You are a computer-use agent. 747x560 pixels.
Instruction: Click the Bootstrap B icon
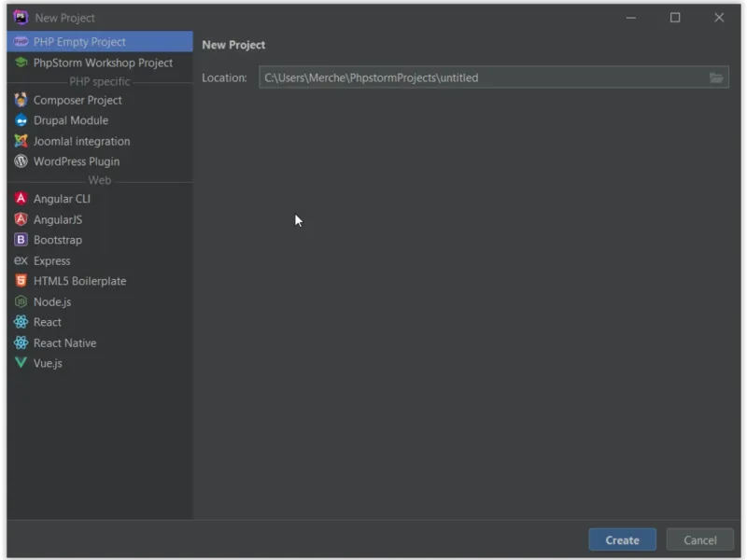[x=21, y=240]
